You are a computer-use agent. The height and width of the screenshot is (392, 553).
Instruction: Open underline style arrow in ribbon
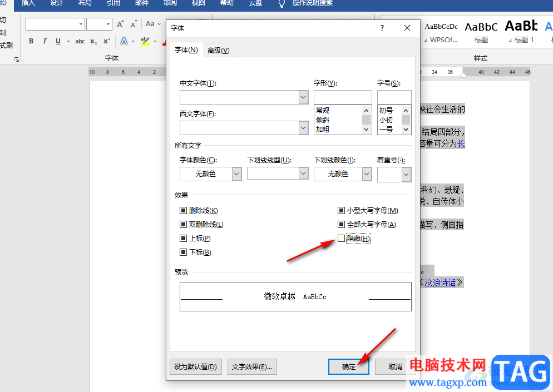(x=68, y=41)
